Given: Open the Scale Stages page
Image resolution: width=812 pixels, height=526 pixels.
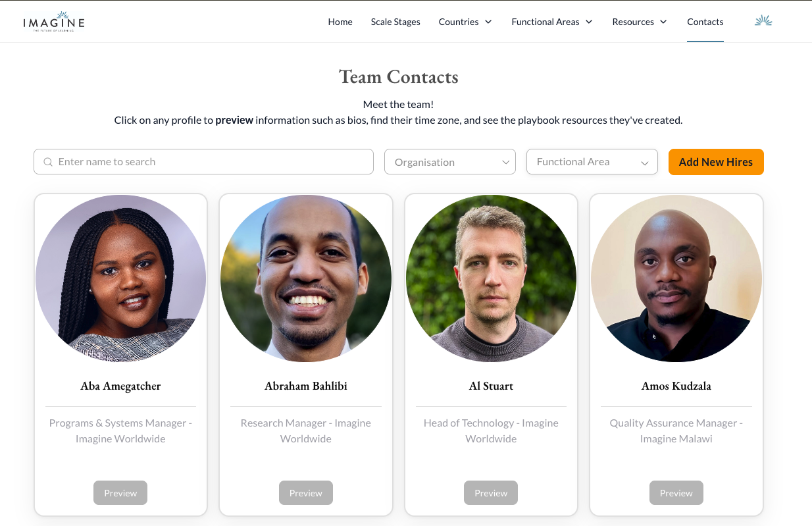Looking at the screenshot, I should point(395,22).
